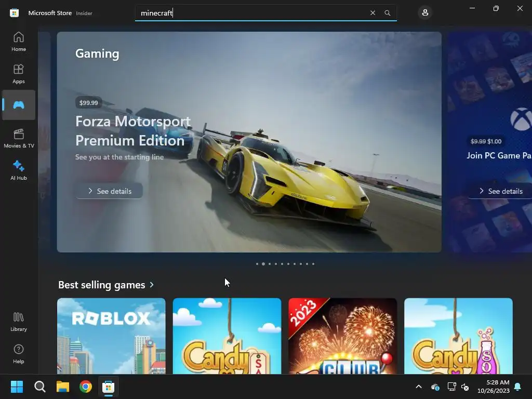Screen dimensions: 532x399
Task: Open Movies & TV section
Action: (19, 138)
